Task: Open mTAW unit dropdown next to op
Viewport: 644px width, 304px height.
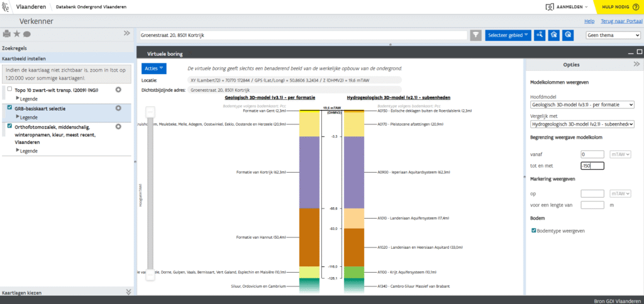Action: coord(620,193)
